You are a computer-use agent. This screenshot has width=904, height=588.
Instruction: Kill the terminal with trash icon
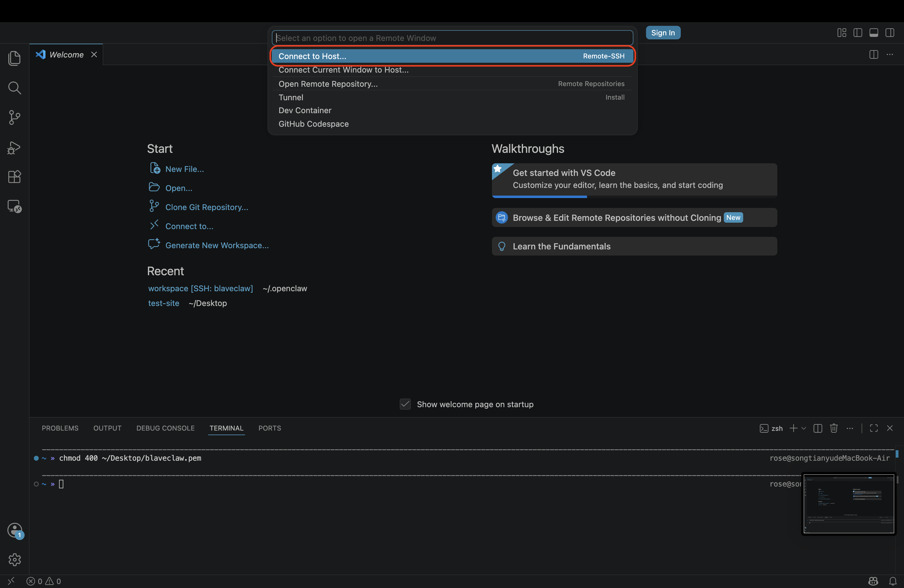(x=834, y=428)
